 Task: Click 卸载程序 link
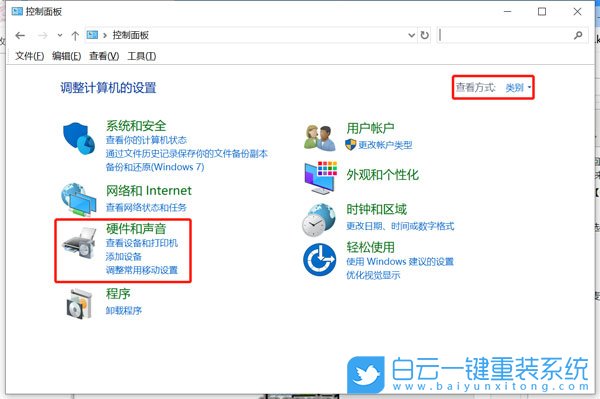coord(124,310)
